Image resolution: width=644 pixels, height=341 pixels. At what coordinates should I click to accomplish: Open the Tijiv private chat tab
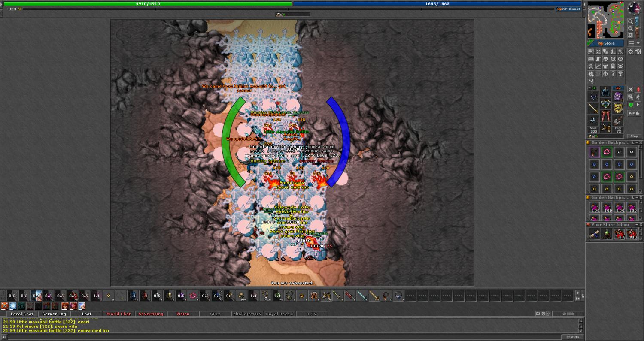click(x=312, y=314)
